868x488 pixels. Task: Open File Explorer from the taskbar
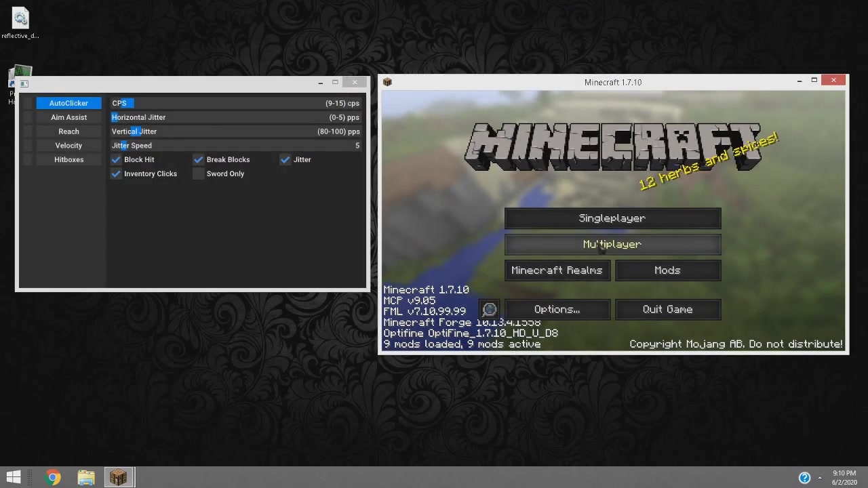click(x=86, y=477)
